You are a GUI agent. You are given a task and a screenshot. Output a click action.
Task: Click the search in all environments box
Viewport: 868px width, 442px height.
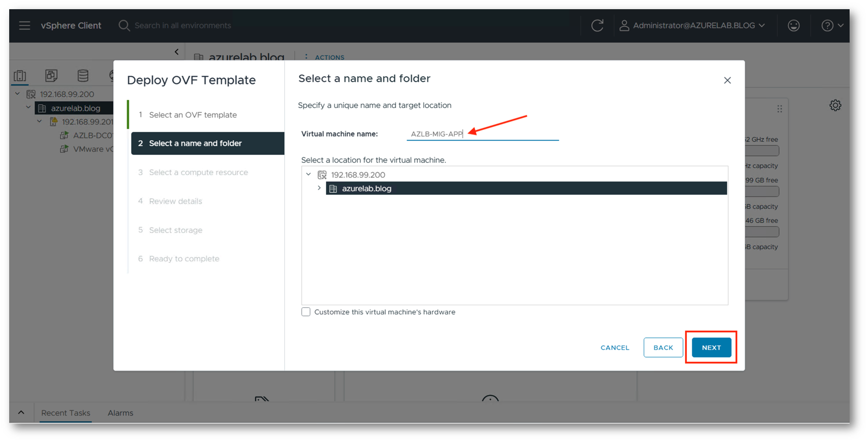183,25
